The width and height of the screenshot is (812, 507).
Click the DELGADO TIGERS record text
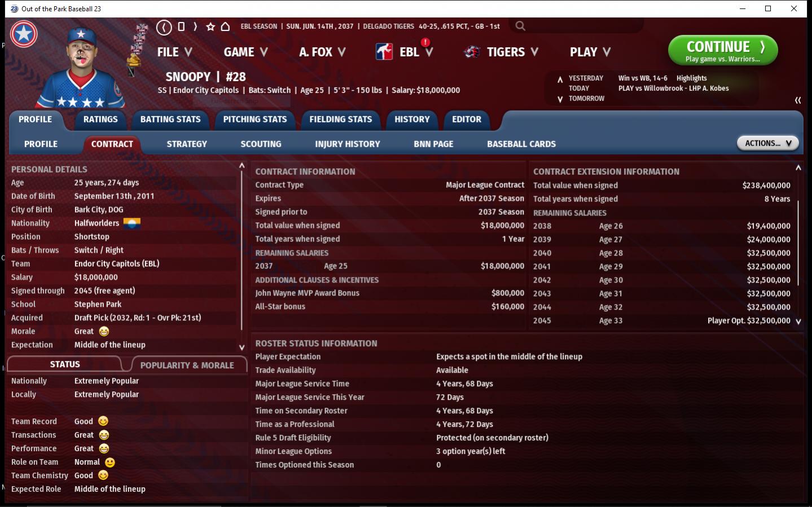(432, 27)
